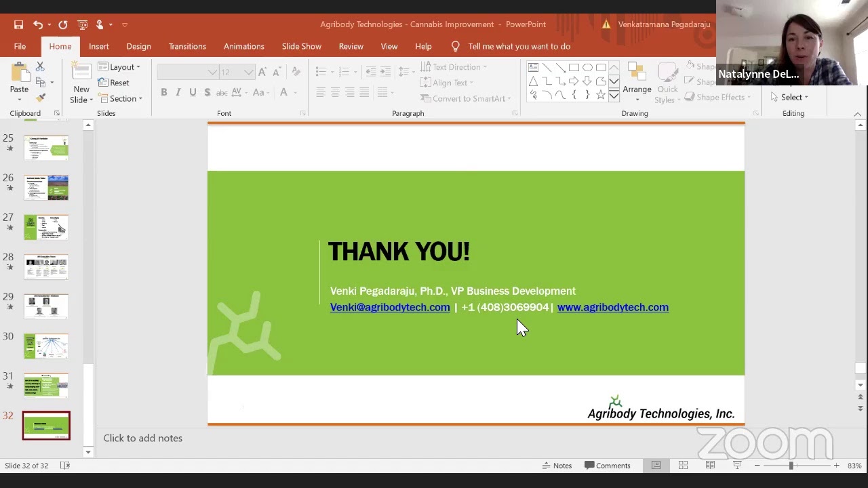Choose the isosceles triangle shape
Image resolution: width=868 pixels, height=488 pixels.
[533, 81]
